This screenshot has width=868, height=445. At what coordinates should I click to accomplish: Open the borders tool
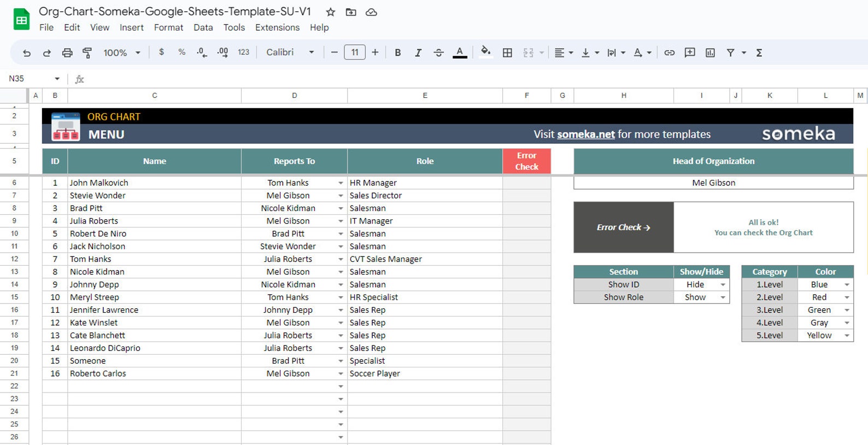point(507,52)
